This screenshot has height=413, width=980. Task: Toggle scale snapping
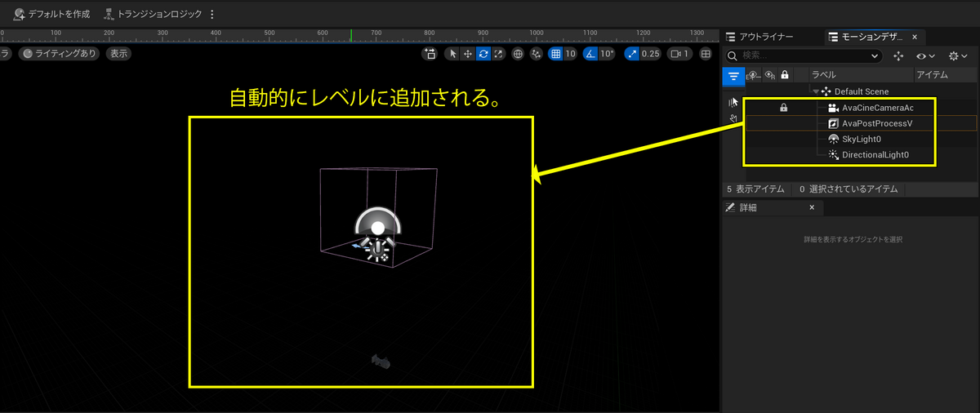tap(631, 54)
